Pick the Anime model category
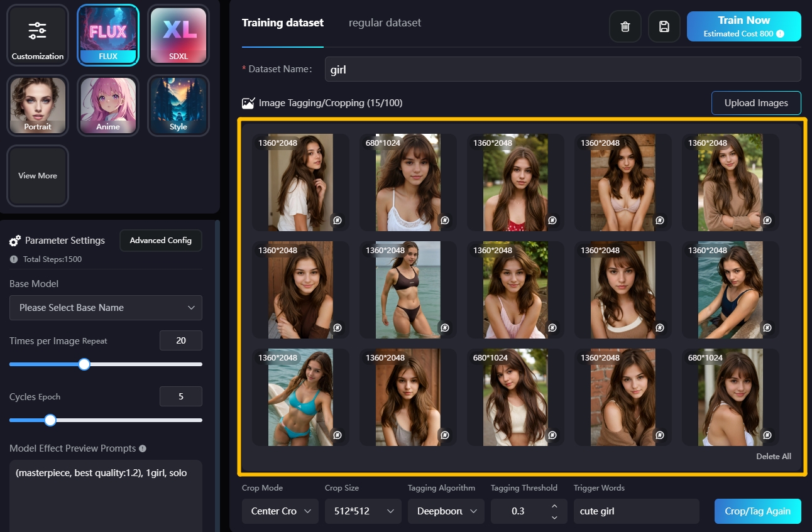812x532 pixels. (x=108, y=106)
